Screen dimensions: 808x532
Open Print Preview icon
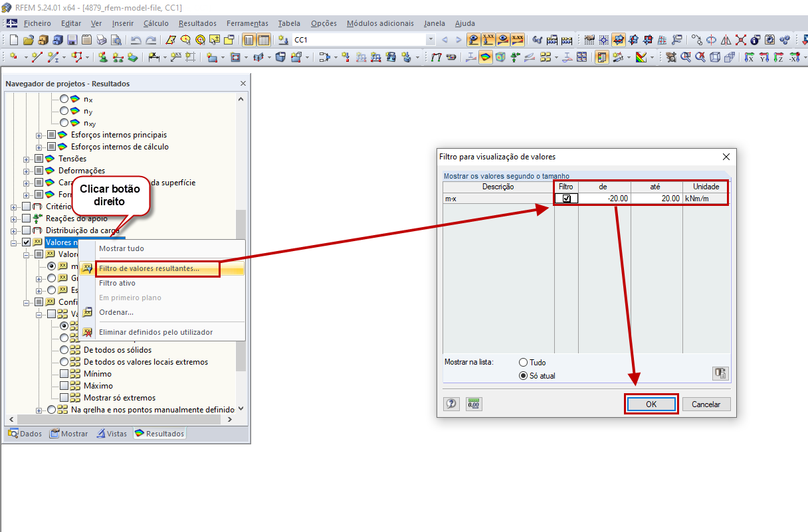pyautogui.click(x=116, y=40)
